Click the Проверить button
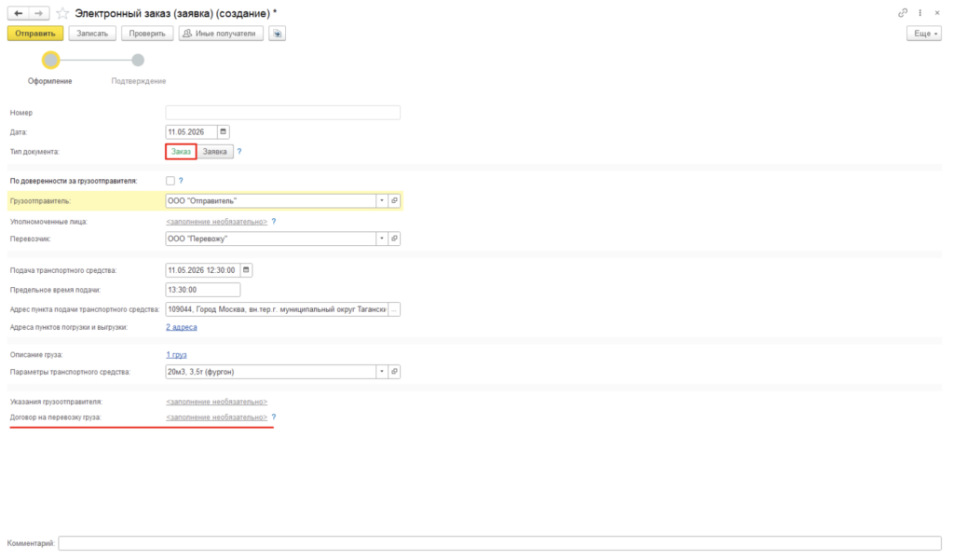Image resolution: width=954 pixels, height=560 pixels. [x=147, y=34]
